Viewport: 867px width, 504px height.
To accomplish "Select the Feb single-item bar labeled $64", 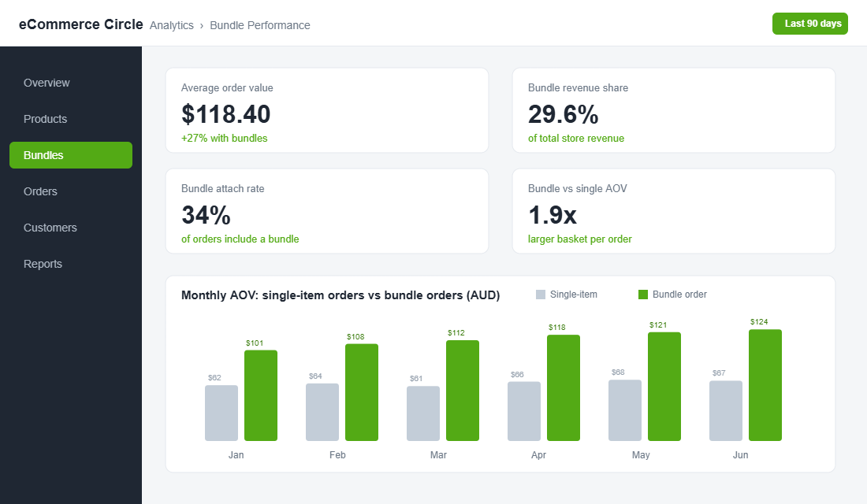I will 322,413.
